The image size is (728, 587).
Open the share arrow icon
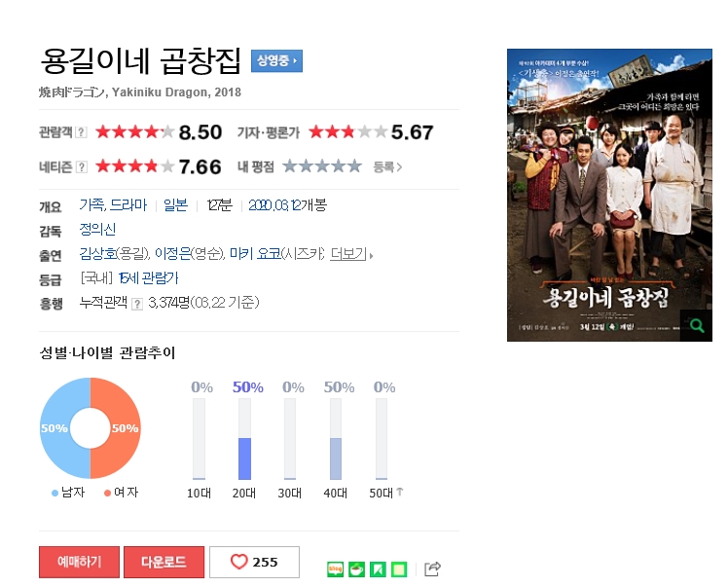[x=433, y=569]
